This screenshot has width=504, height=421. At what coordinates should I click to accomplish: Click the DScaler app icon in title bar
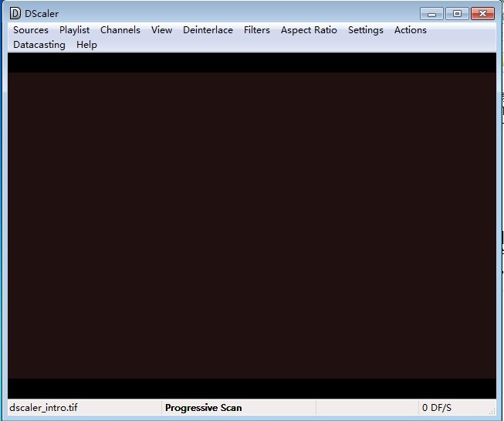tap(15, 13)
